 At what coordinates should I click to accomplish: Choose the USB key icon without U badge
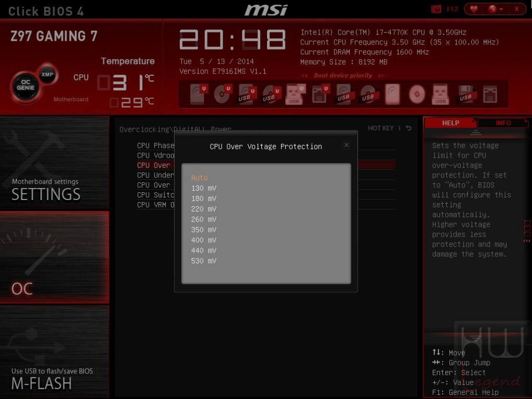point(441,94)
